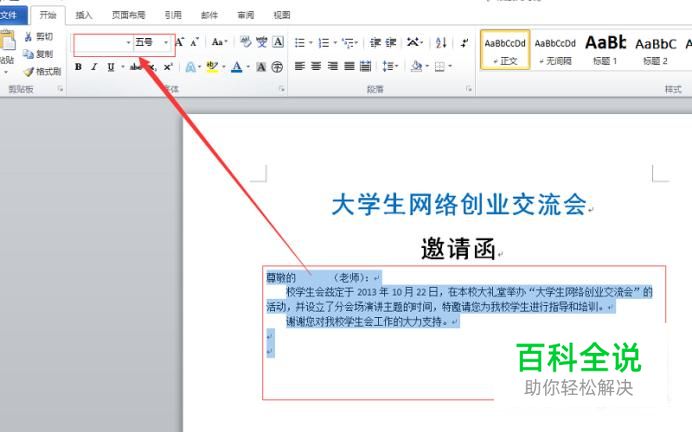This screenshot has height=432, width=692.
Task: Toggle Show/Hide paragraph marks
Action: [464, 43]
